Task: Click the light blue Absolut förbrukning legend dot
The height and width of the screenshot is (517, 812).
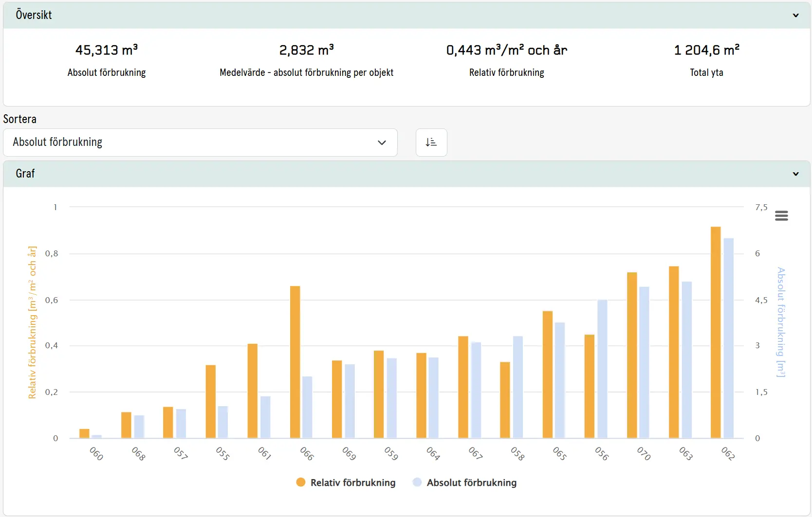Action: pos(417,482)
